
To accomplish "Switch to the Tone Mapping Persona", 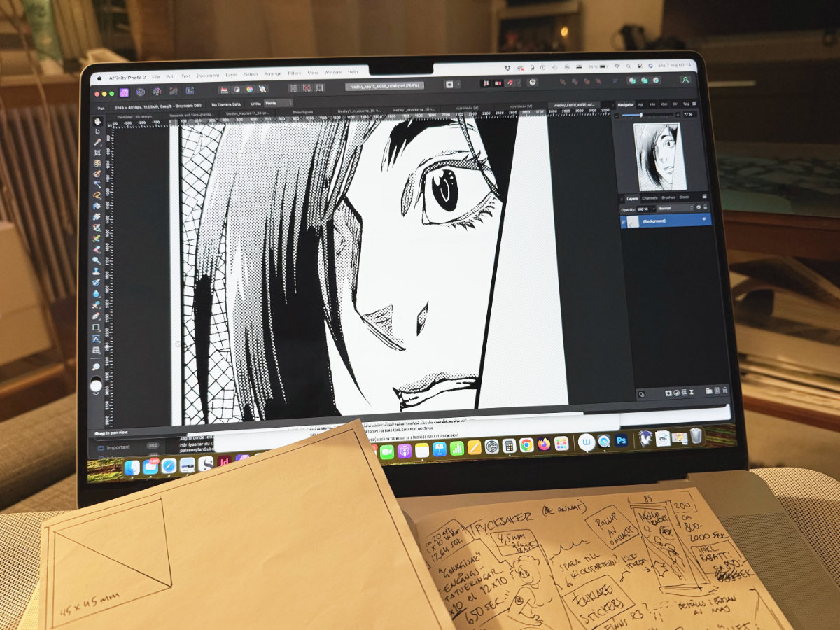I will (x=172, y=92).
